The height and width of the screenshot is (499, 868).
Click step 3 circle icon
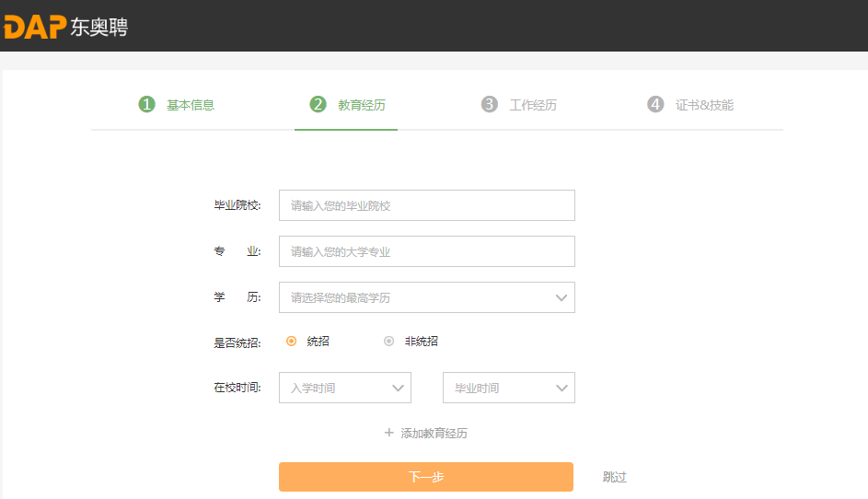click(x=490, y=104)
